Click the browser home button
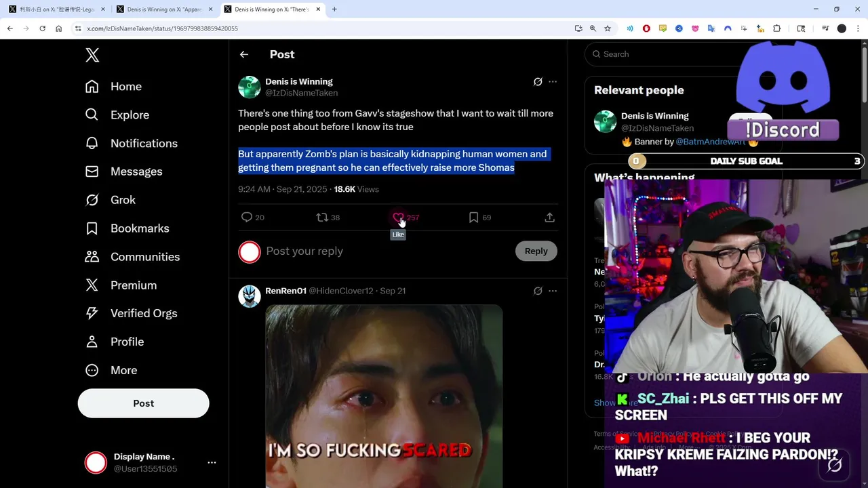Viewport: 868px width, 488px height. 58,28
